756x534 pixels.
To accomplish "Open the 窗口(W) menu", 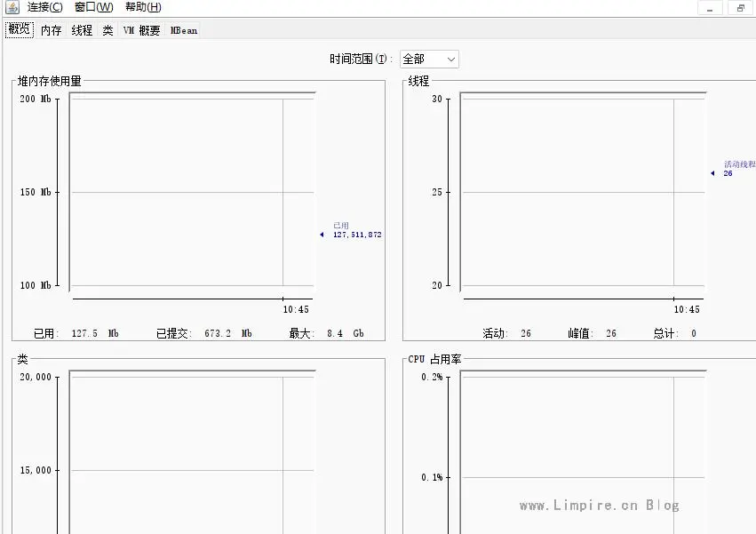I will click(93, 7).
